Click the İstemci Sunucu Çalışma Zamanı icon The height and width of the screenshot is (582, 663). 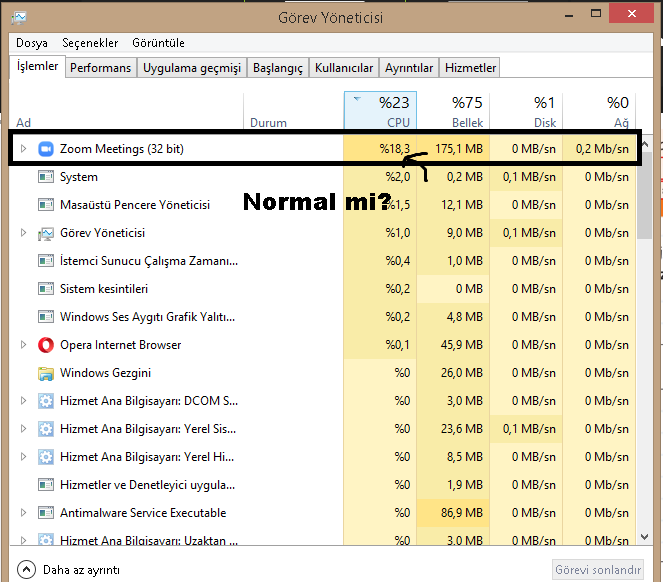click(x=46, y=261)
